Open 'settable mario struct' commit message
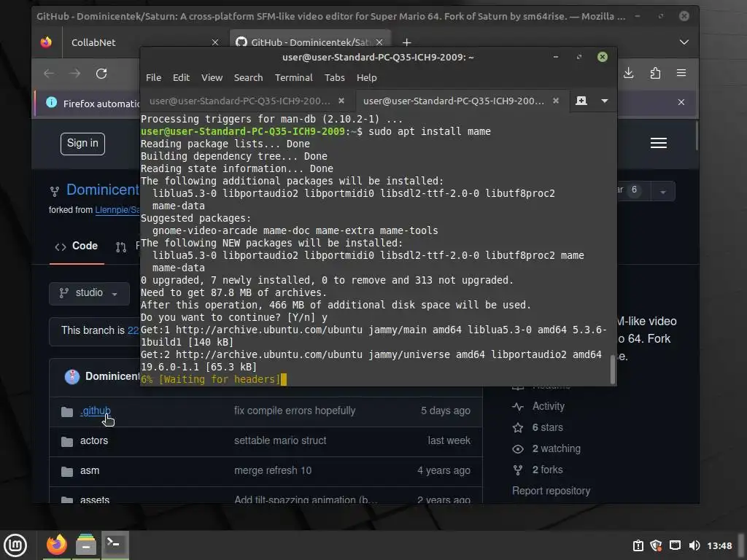 click(x=280, y=440)
